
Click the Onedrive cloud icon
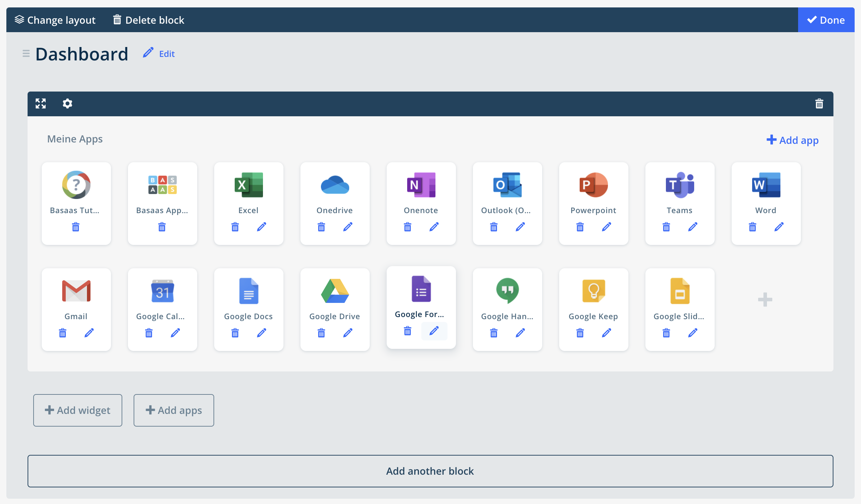tap(335, 185)
